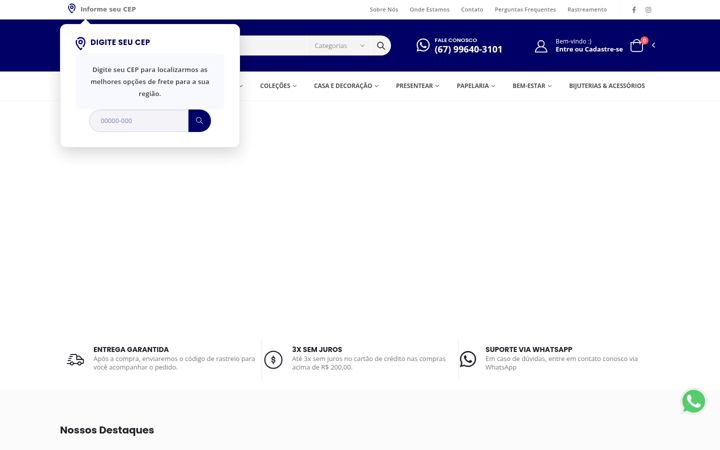Click the magnifier search icon in header
This screenshot has width=720, height=450.
pyautogui.click(x=381, y=45)
